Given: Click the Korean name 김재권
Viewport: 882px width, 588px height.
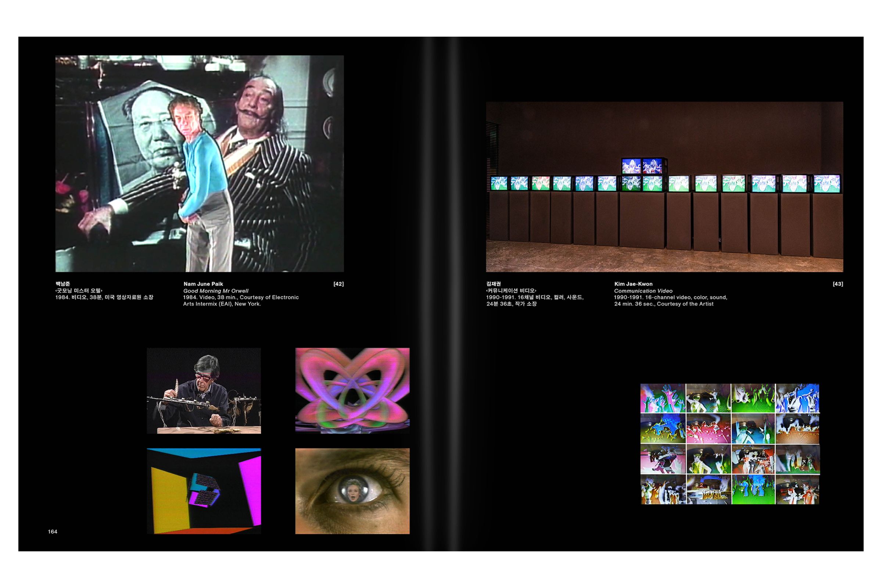Looking at the screenshot, I should (493, 284).
